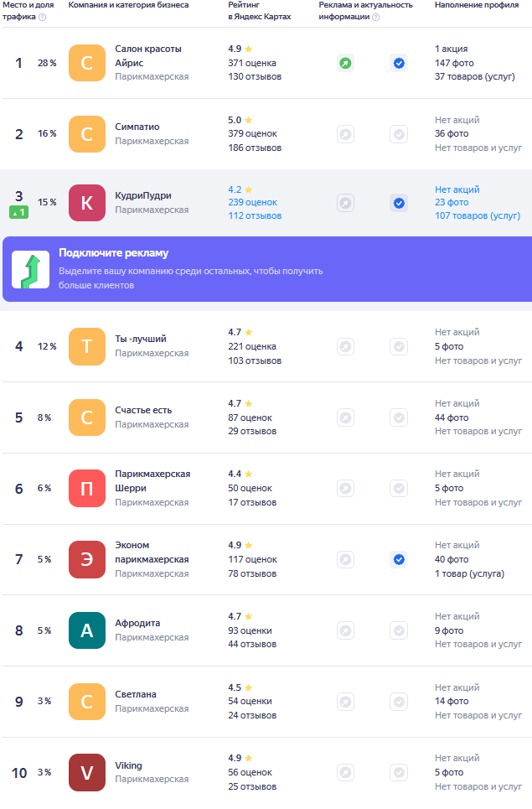This screenshot has height=809, width=532.
Task: Click the help icon next to 'Место и доля трафика'
Action: coord(42,17)
